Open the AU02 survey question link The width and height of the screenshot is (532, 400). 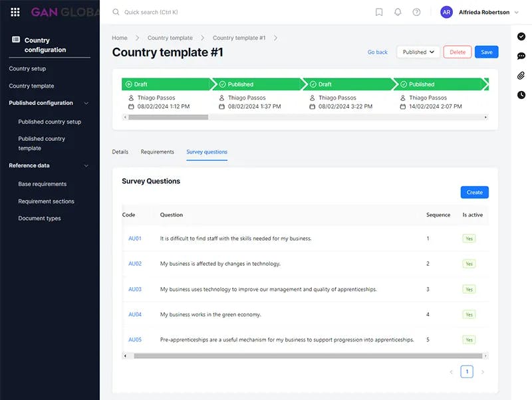[x=135, y=264]
